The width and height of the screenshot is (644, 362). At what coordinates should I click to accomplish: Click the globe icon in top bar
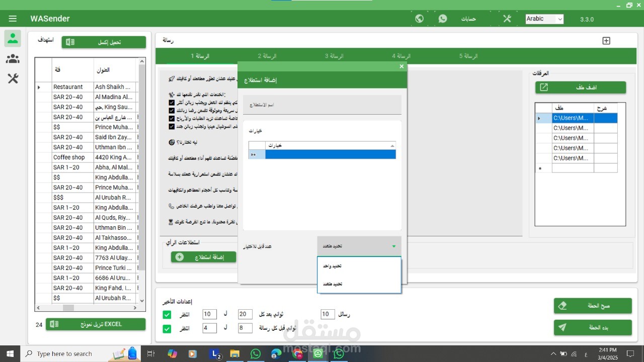point(419,19)
